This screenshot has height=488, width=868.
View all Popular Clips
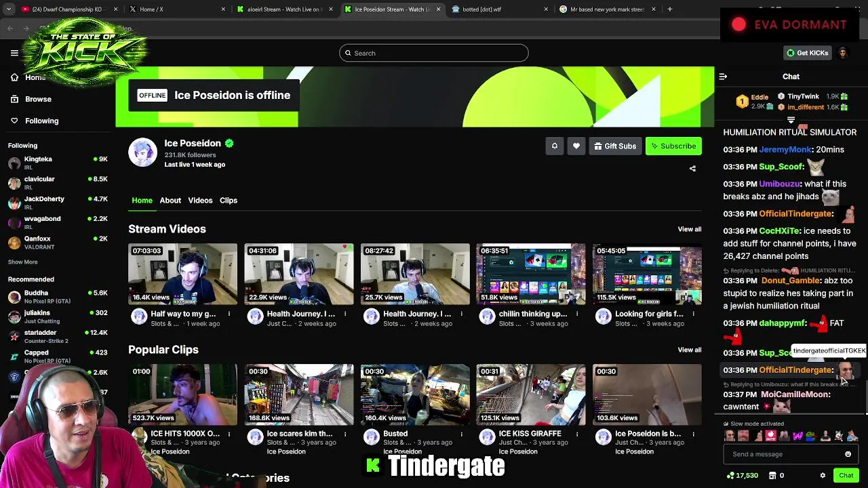click(x=689, y=350)
